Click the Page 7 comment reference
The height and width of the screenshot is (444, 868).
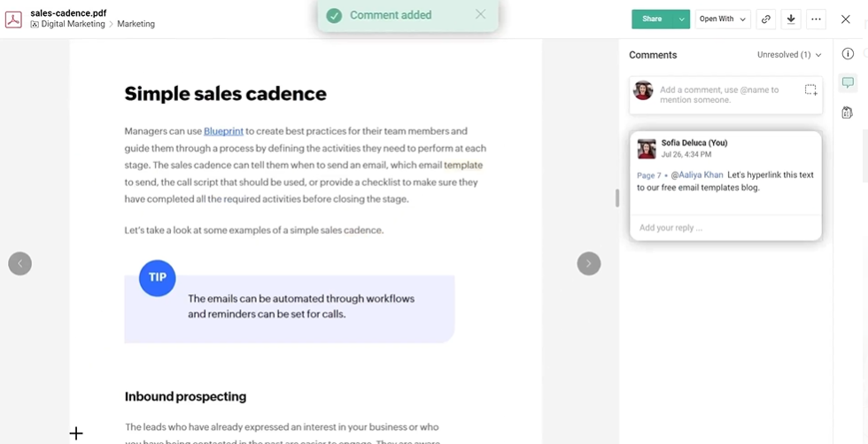point(648,175)
